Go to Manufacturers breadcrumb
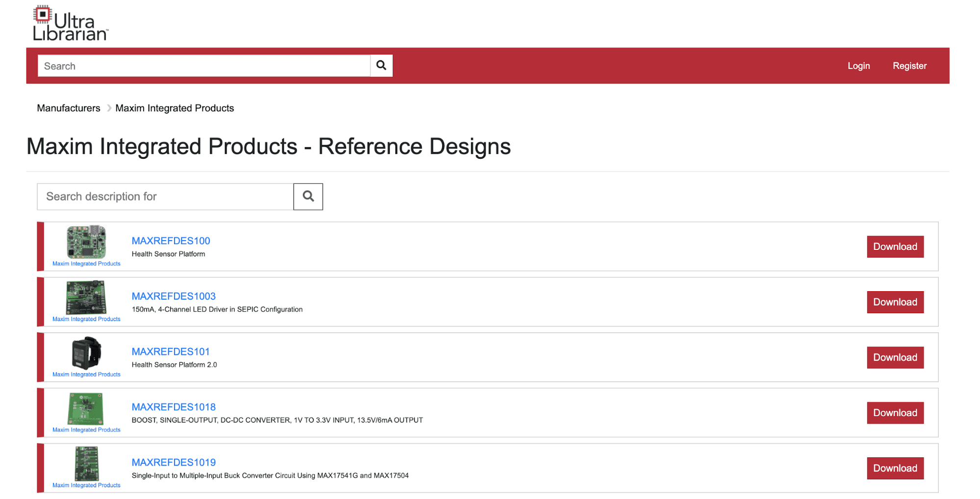This screenshot has height=499, width=980. [x=69, y=108]
